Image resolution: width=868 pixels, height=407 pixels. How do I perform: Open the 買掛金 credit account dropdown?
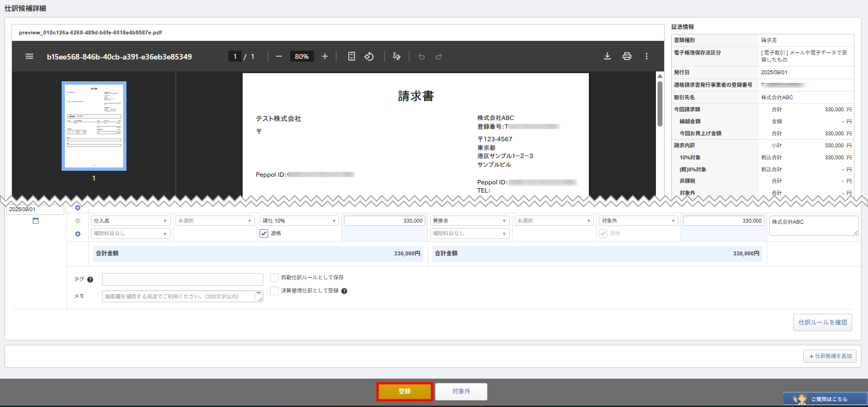tap(469, 221)
